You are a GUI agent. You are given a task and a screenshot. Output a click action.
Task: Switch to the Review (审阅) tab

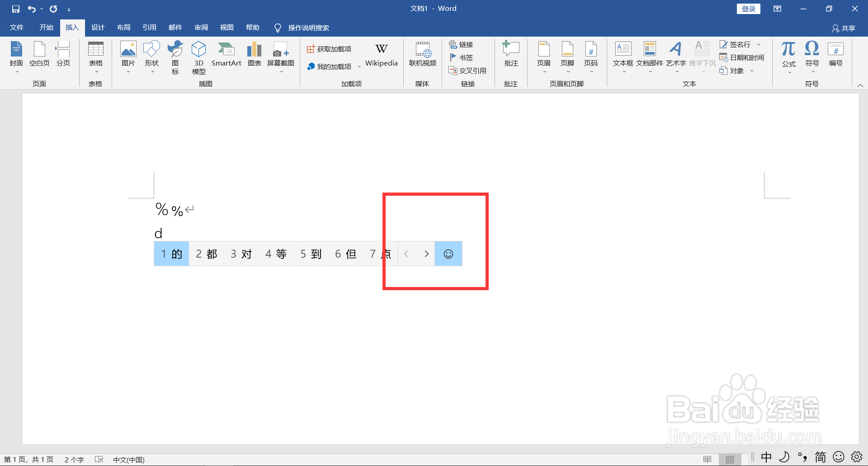click(x=201, y=28)
